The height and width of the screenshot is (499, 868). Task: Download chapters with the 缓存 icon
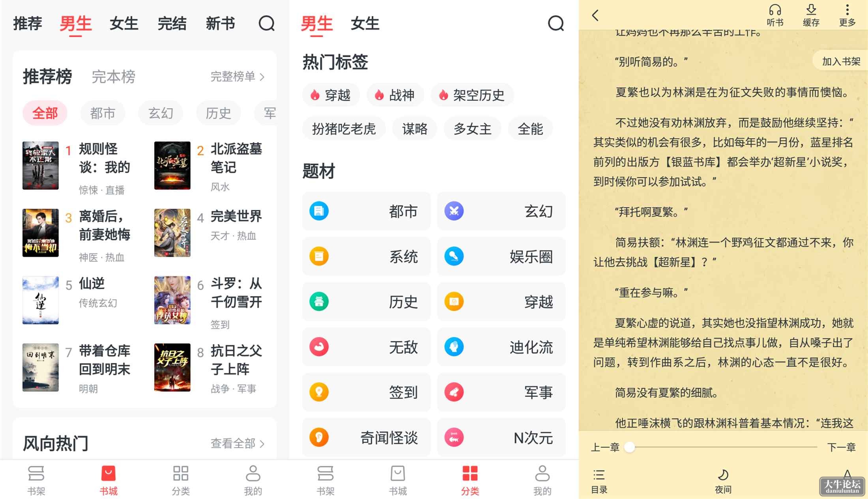811,15
